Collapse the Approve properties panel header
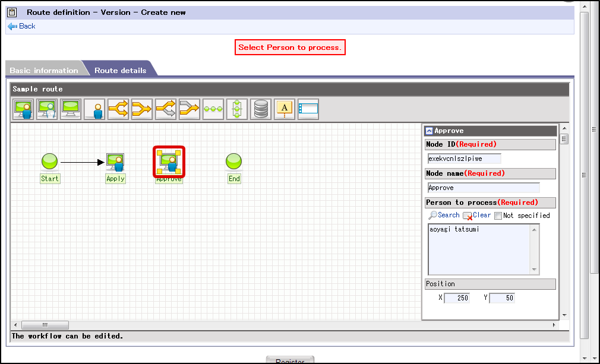600x364 pixels. (x=429, y=131)
